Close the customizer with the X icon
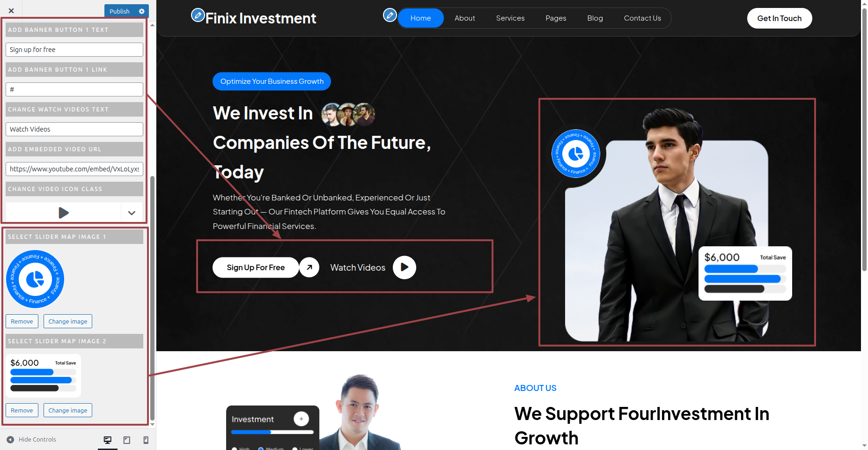868x450 pixels. 11,11
